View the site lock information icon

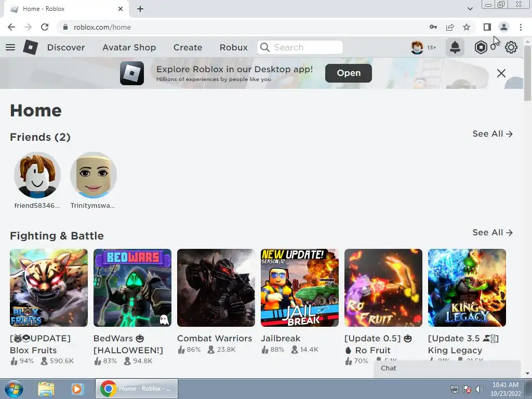click(x=65, y=27)
